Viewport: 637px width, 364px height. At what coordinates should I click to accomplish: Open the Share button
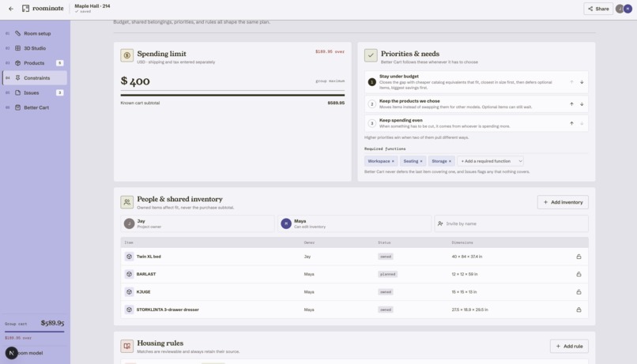(598, 9)
